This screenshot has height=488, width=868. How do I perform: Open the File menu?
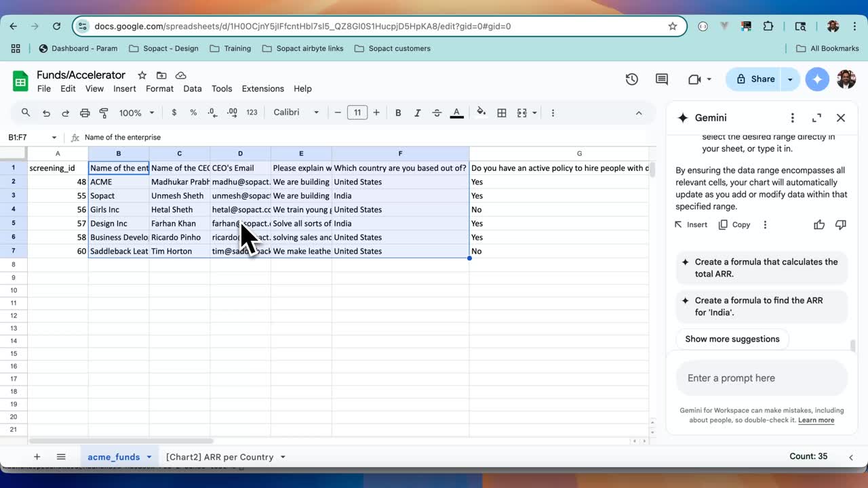[44, 89]
